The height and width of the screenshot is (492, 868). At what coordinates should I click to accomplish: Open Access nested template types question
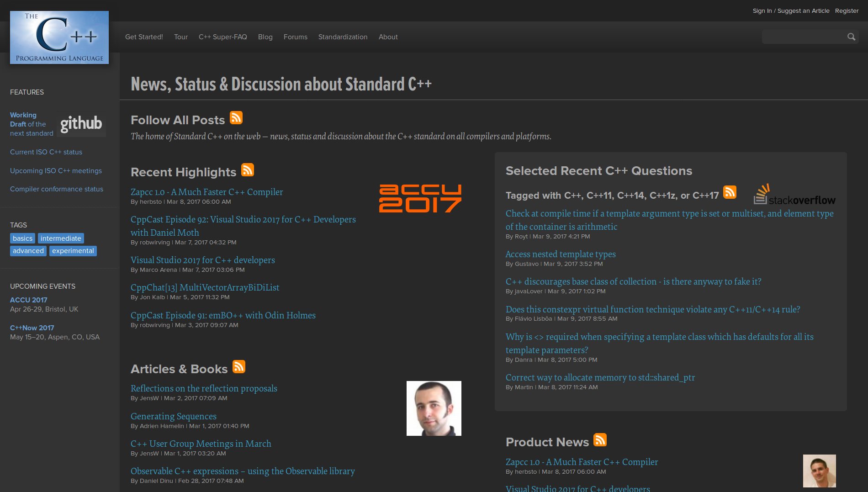[x=561, y=254]
